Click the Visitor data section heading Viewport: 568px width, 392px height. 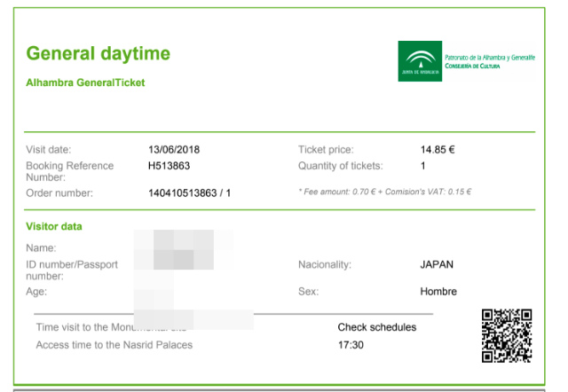click(x=54, y=226)
